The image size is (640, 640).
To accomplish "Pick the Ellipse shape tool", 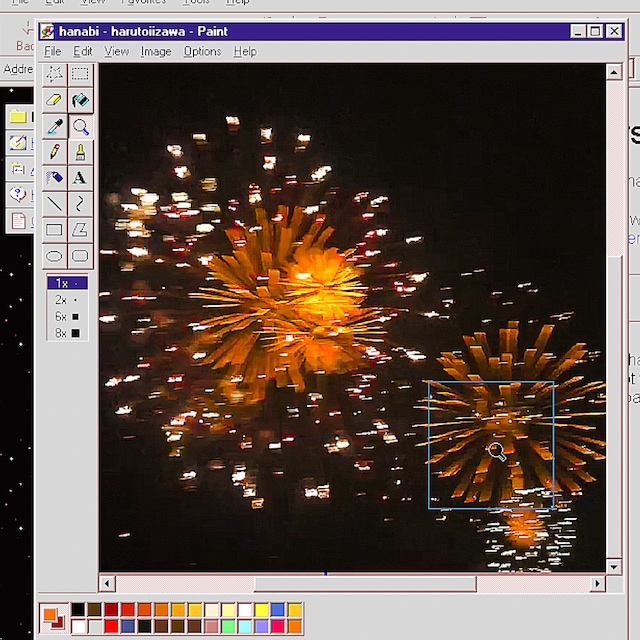I will point(55,256).
